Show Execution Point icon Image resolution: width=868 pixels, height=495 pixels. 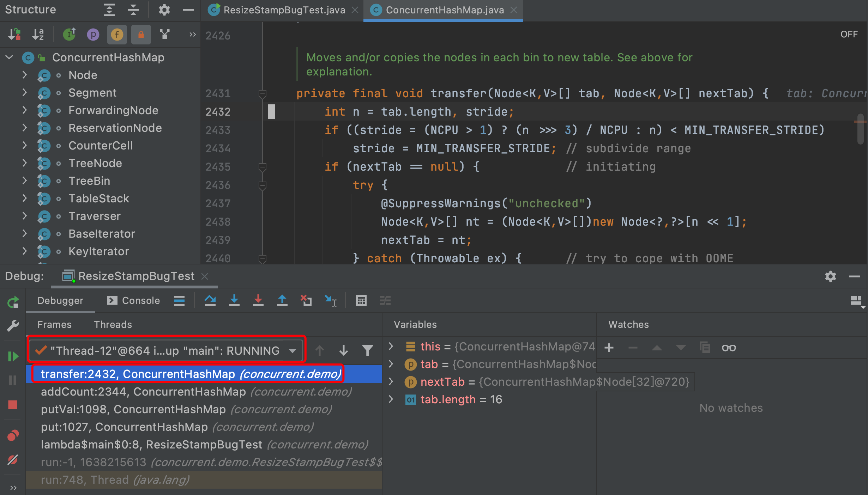pos(179,300)
